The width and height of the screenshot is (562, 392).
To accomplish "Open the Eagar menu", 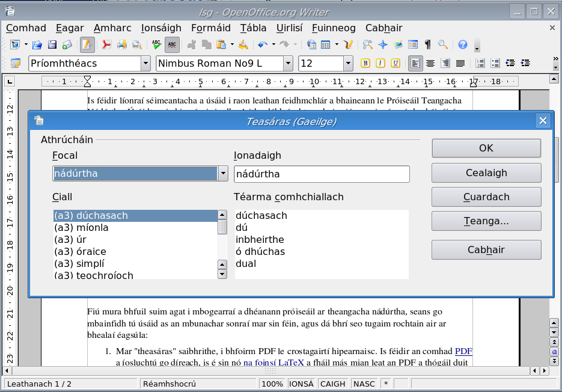I will [70, 28].
